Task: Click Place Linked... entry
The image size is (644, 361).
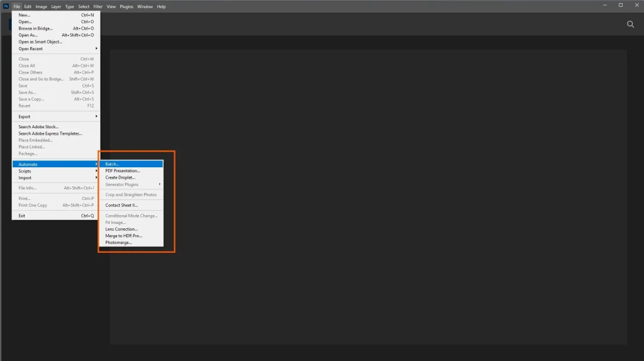Action: tap(56, 147)
